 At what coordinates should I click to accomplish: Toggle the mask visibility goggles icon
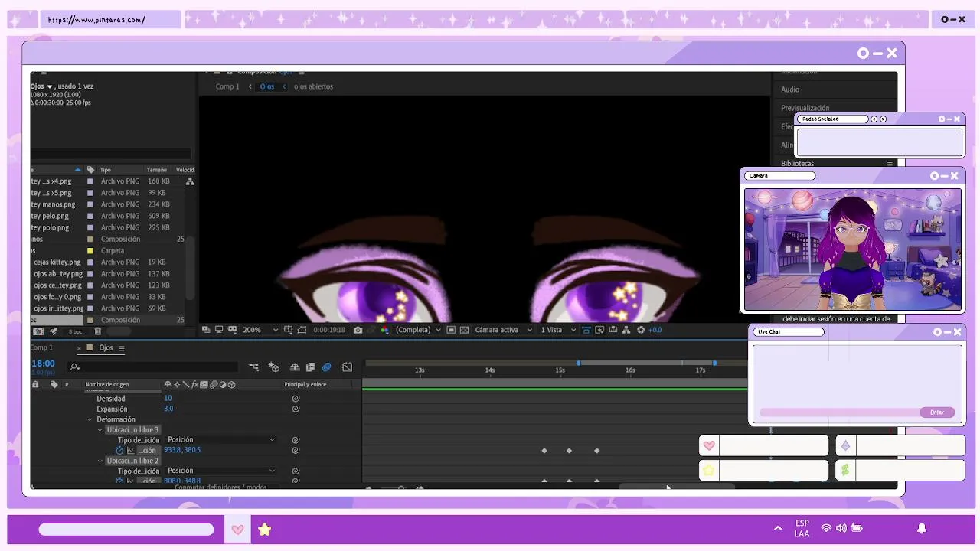pyautogui.click(x=233, y=330)
